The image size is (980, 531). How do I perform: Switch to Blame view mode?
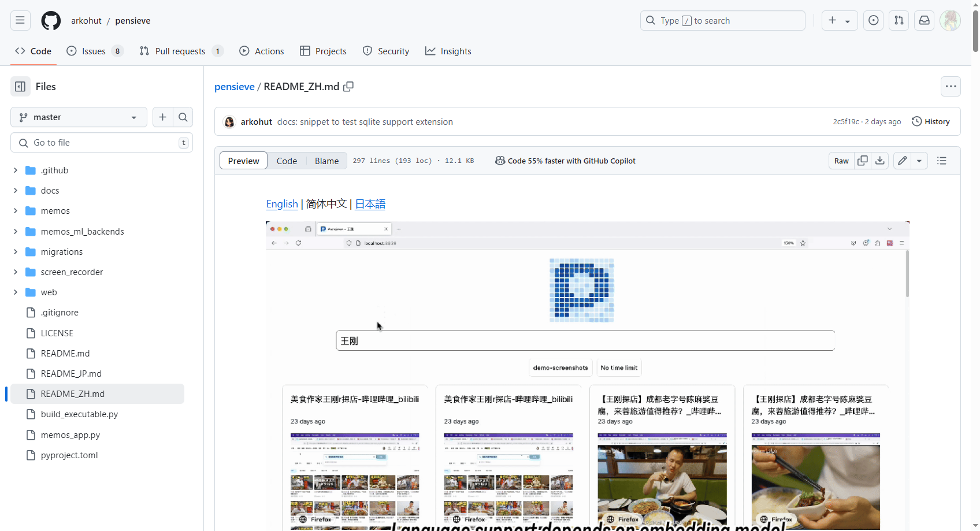pyautogui.click(x=326, y=161)
